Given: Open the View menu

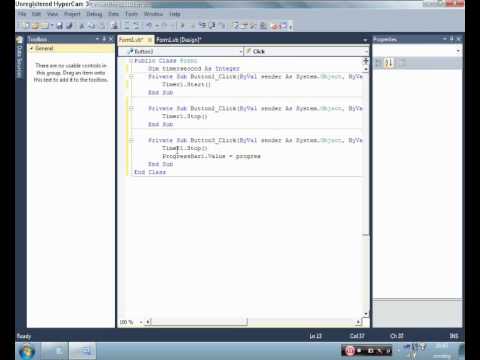Looking at the screenshot, I should click(52, 14).
